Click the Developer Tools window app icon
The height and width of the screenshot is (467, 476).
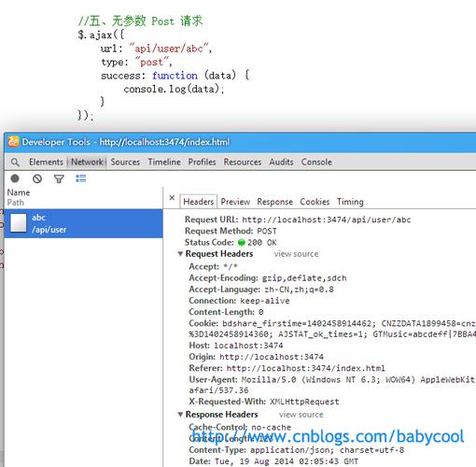(13, 142)
